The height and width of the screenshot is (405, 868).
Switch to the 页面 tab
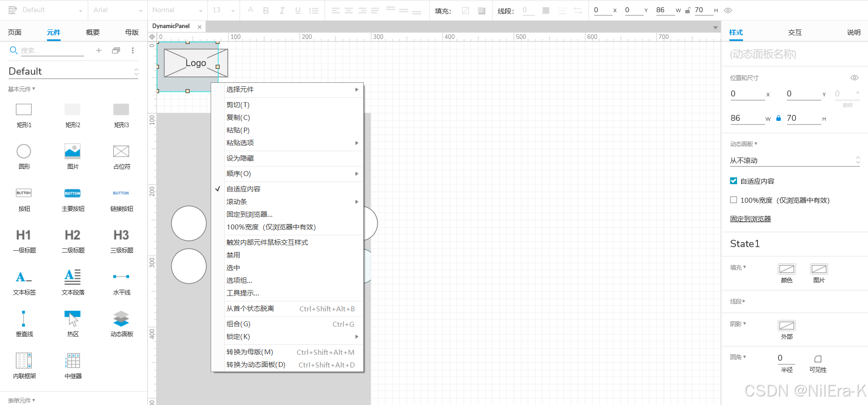point(14,32)
